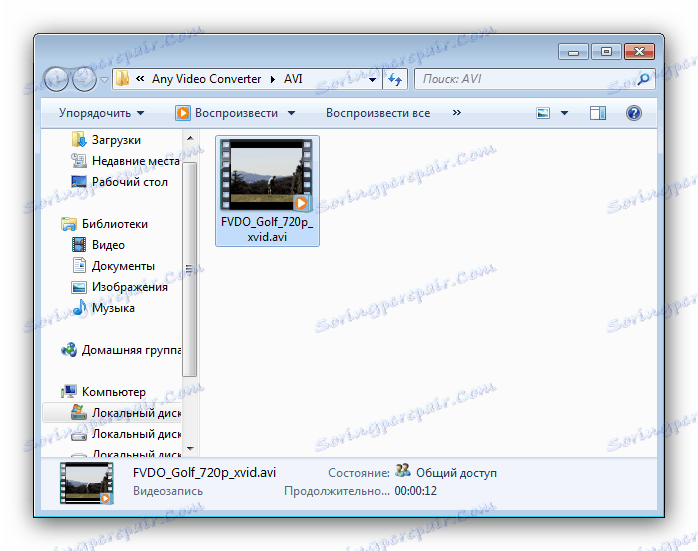Viewport: 698px width, 551px height.
Task: Select Библиотеки in the sidebar
Action: [x=114, y=223]
